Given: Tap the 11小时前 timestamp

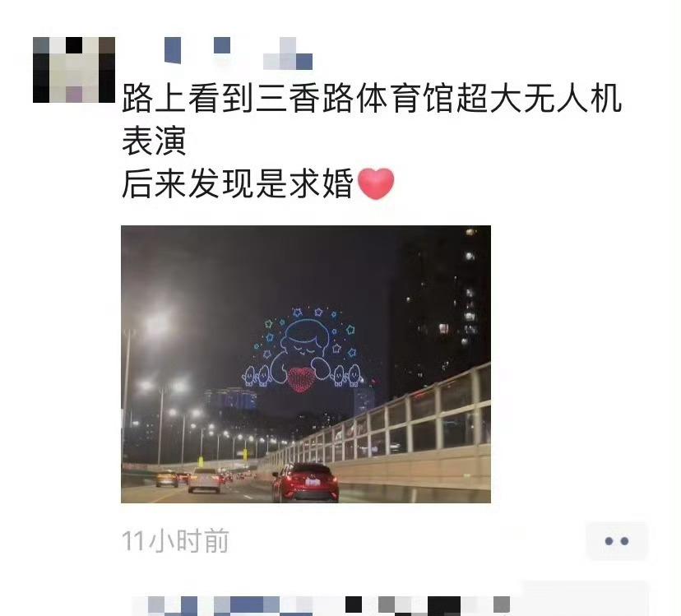Looking at the screenshot, I should click(175, 541).
